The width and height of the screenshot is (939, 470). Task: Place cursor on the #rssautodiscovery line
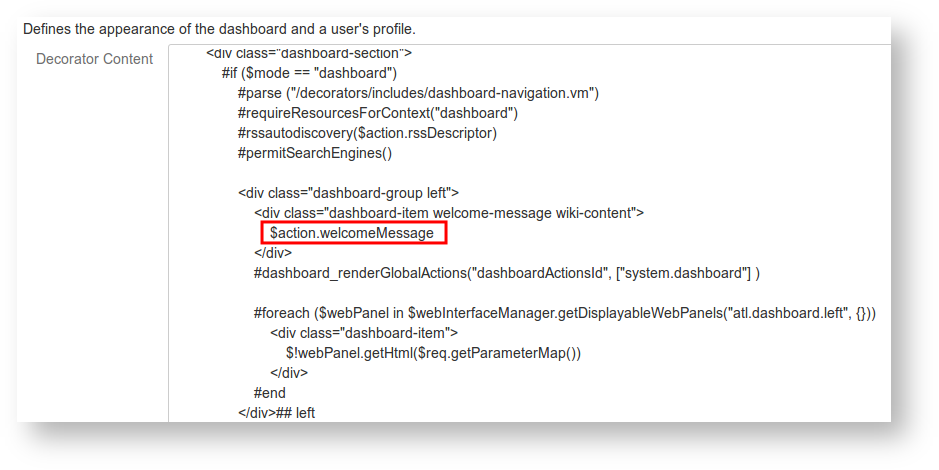point(367,133)
